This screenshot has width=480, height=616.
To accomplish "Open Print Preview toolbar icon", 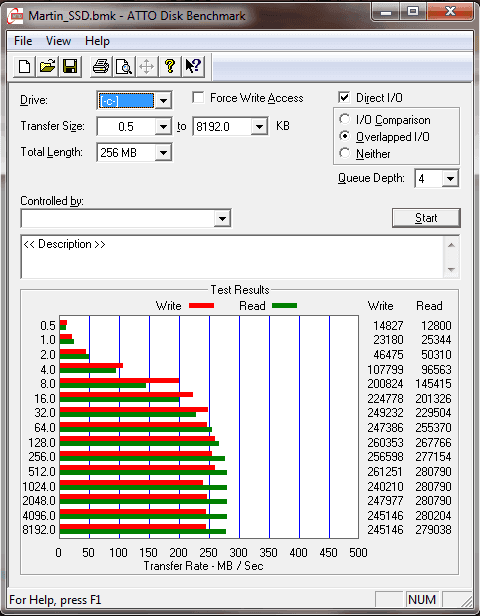I will click(124, 66).
